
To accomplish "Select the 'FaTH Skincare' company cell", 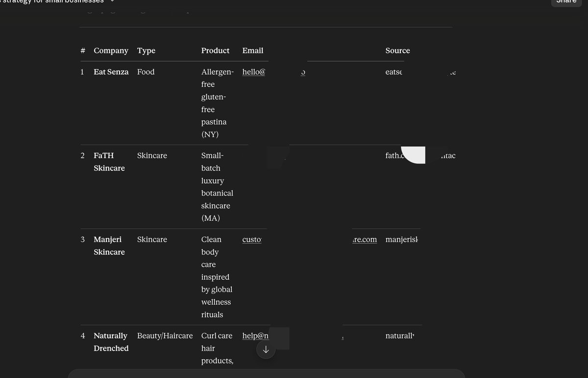I will pyautogui.click(x=109, y=162).
